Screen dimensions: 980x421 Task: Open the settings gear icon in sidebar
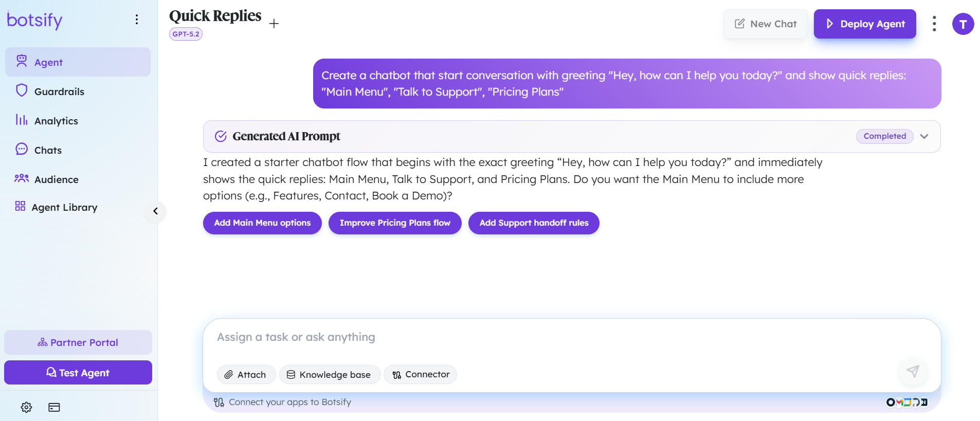(x=26, y=407)
